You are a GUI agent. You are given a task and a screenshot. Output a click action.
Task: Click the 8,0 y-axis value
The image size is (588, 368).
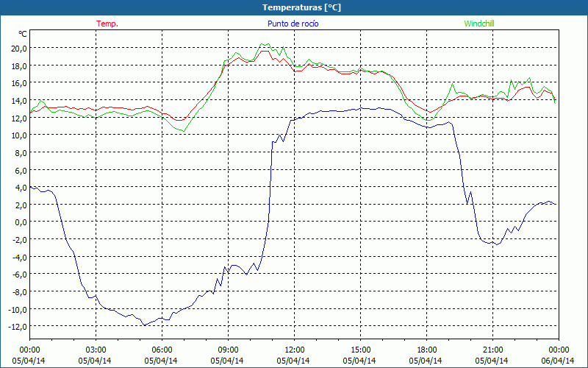(21, 153)
